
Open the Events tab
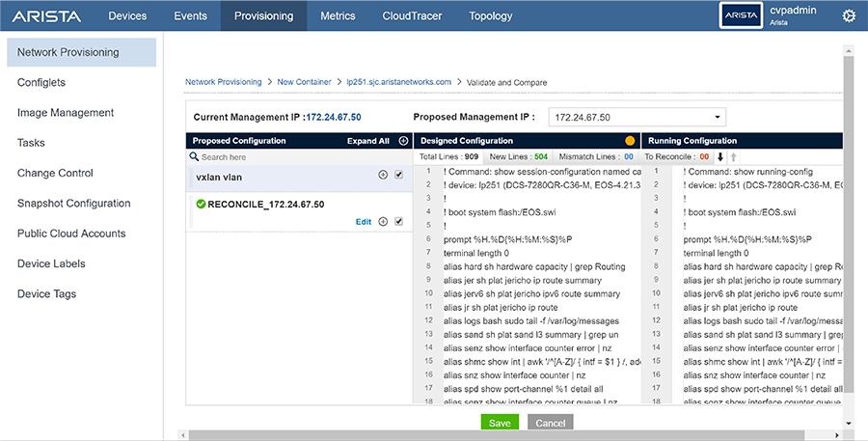(x=190, y=16)
